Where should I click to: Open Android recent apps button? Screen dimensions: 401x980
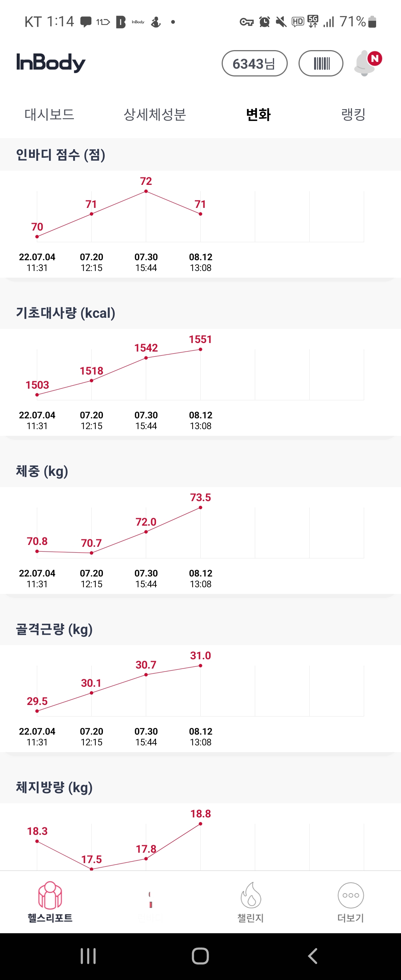[x=88, y=956]
